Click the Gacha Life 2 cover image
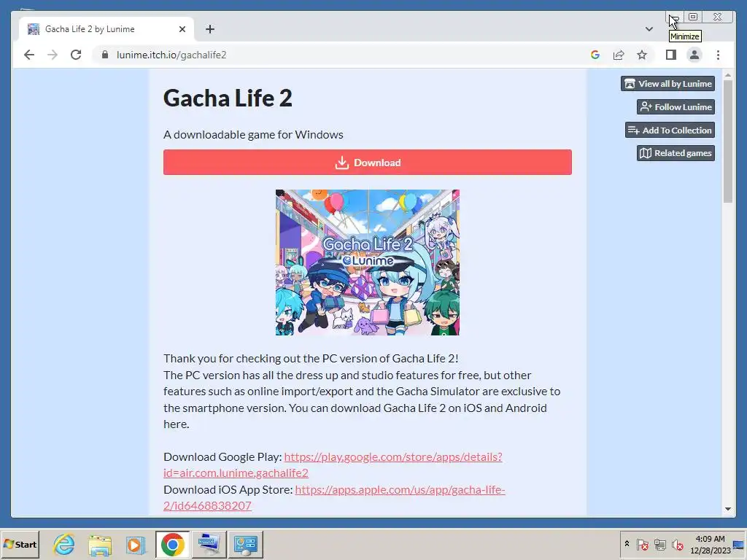Image resolution: width=747 pixels, height=560 pixels. (x=368, y=262)
